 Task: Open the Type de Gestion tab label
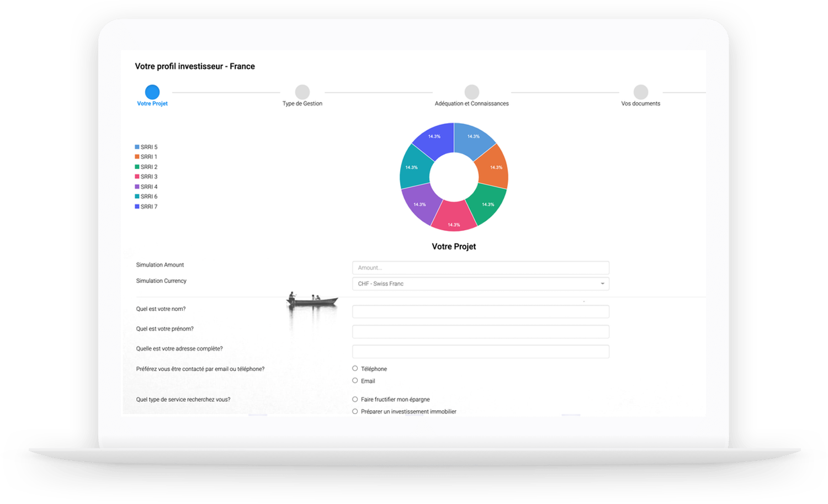(302, 104)
